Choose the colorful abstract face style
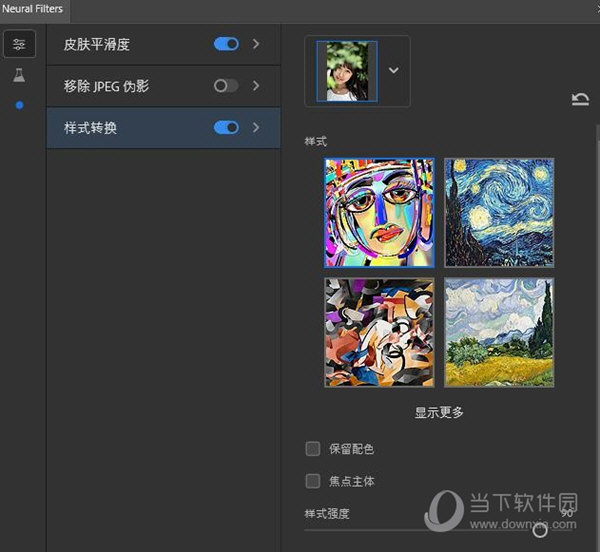The height and width of the screenshot is (552, 600). 379,213
